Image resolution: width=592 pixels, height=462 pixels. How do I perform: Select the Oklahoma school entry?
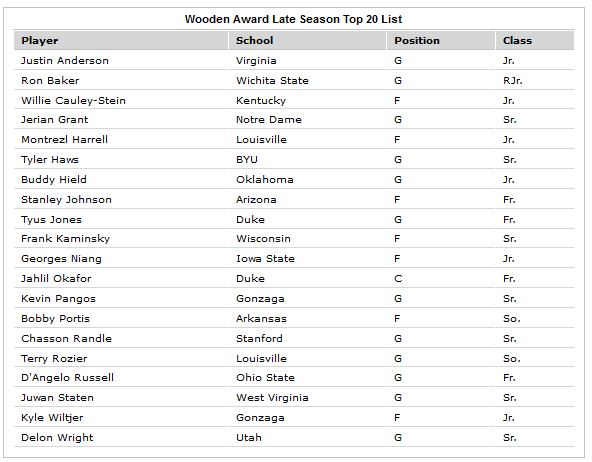tap(265, 180)
